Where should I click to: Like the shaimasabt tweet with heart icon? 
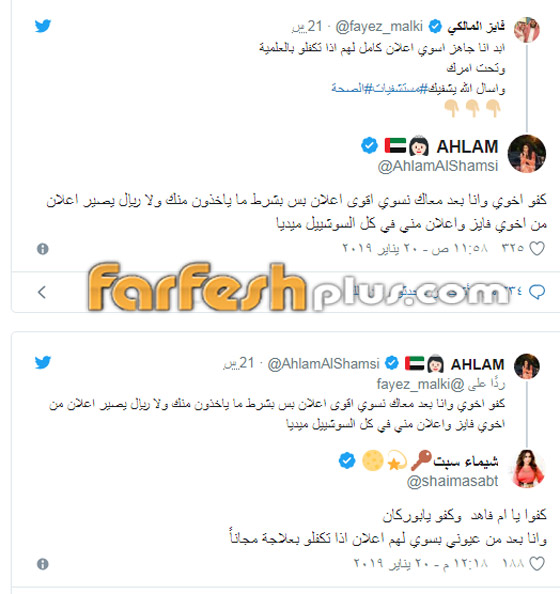pos(537,563)
